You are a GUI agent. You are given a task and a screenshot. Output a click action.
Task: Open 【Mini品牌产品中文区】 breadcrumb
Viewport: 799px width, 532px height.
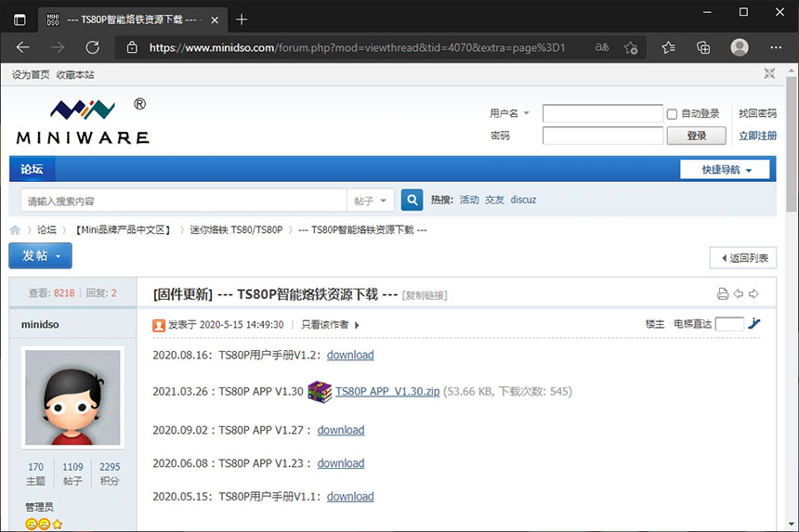tap(123, 230)
